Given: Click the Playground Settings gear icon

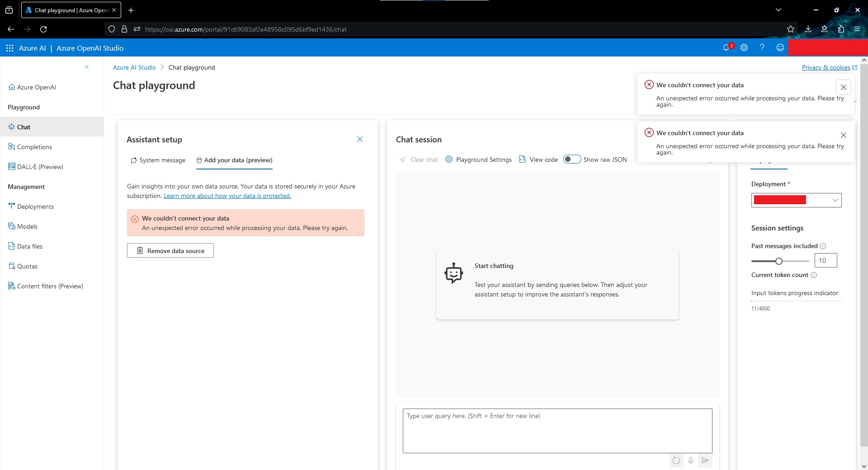Looking at the screenshot, I should click(x=449, y=159).
